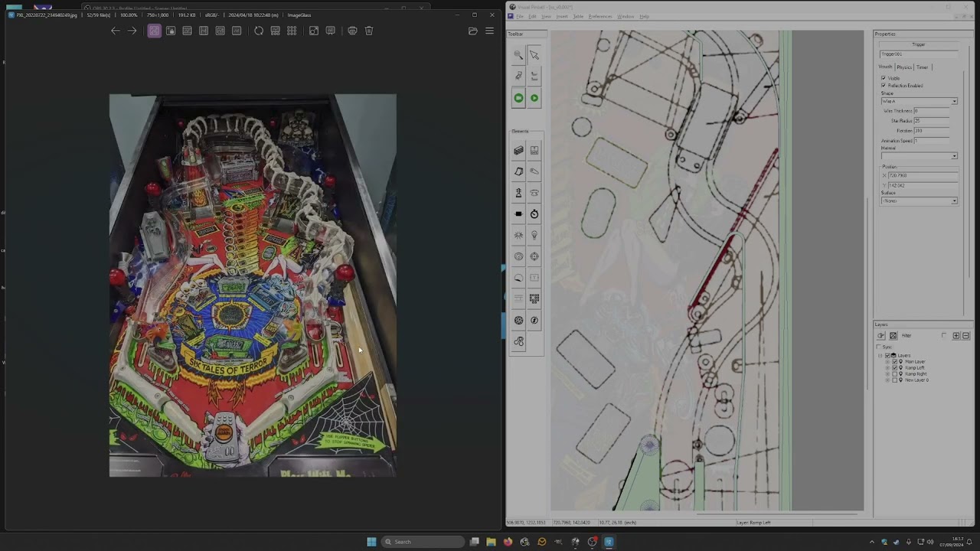This screenshot has width=980, height=551.
Task: Delete the image using the trash icon
Action: 369,31
